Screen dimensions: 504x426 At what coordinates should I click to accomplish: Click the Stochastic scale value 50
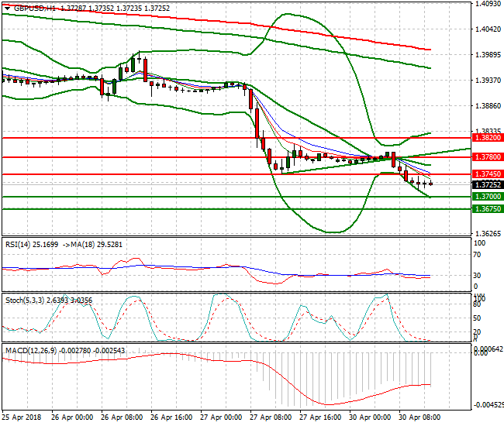[x=478, y=318]
